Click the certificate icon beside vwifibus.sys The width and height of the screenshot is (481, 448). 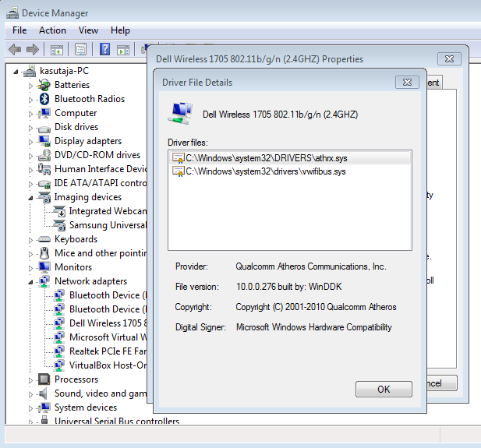point(179,171)
